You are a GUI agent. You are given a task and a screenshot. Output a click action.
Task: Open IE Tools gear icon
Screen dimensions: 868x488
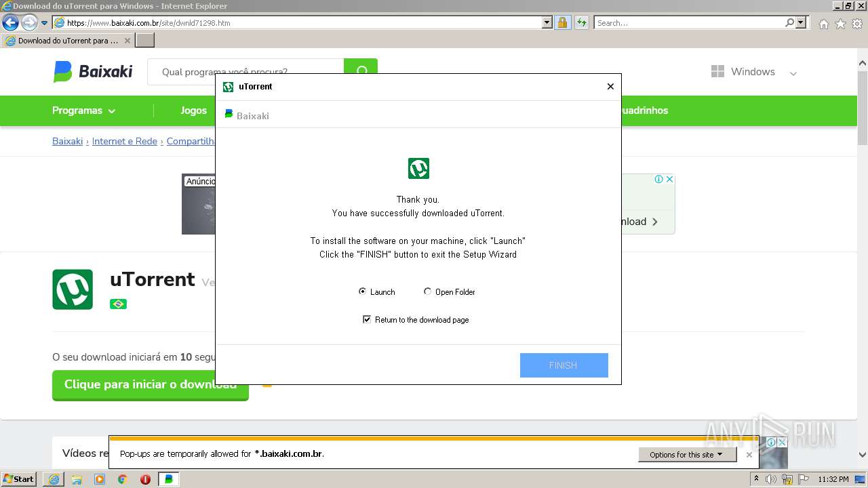[857, 24]
